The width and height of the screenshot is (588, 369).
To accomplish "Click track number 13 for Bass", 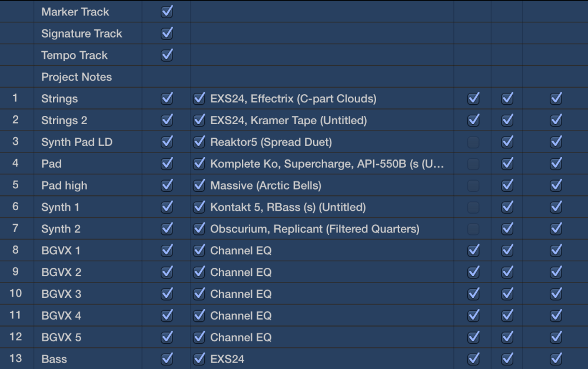I will tap(15, 359).
